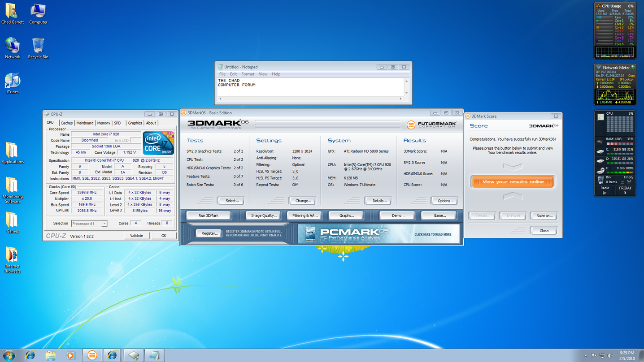Click the Run 3DMark button
Image resolution: width=644 pixels, height=362 pixels.
click(209, 215)
